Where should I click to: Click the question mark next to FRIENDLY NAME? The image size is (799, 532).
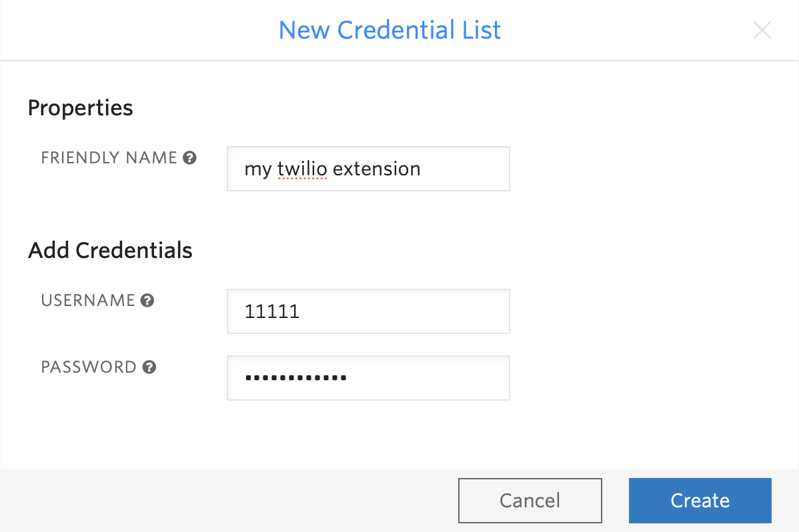click(190, 157)
